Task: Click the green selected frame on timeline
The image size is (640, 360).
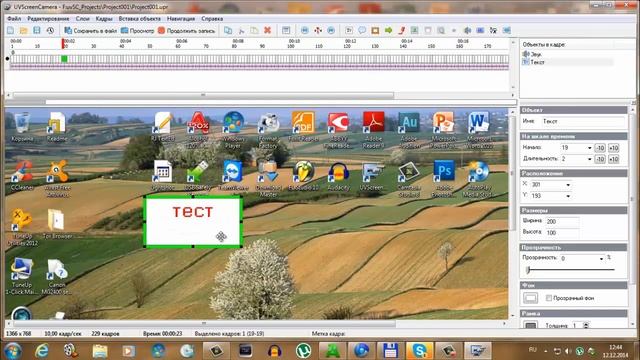Action: (x=64, y=59)
